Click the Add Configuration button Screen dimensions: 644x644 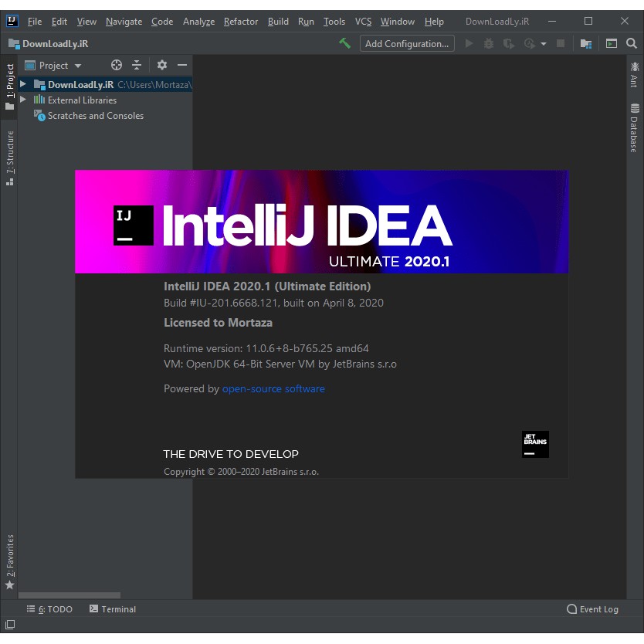(407, 43)
